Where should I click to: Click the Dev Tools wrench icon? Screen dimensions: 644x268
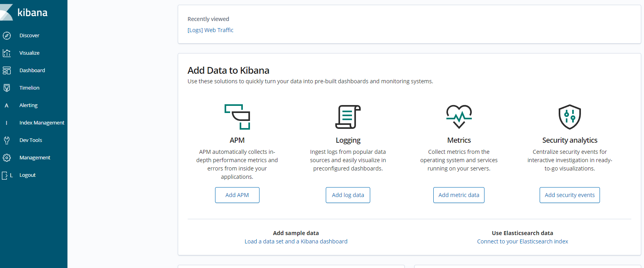tap(7, 140)
